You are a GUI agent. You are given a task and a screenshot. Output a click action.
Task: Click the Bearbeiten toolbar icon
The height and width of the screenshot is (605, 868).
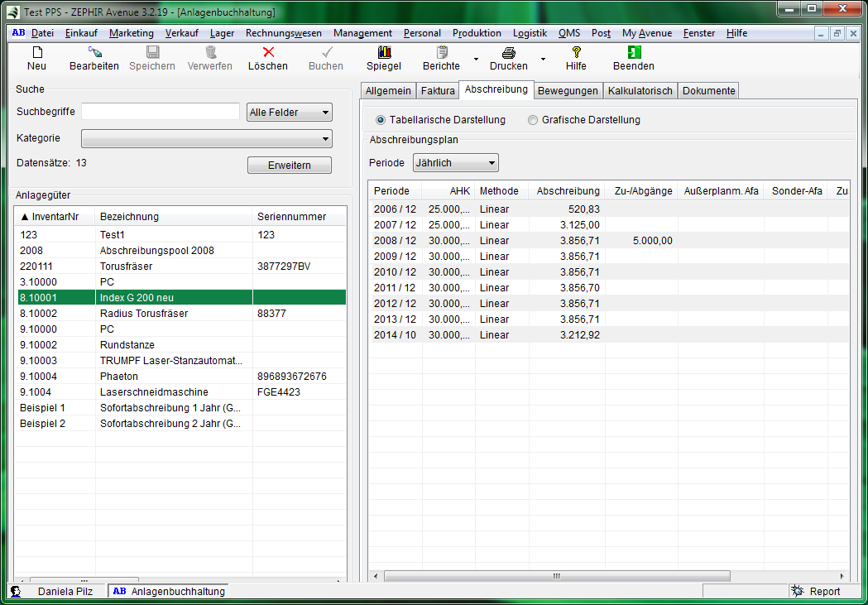(94, 52)
